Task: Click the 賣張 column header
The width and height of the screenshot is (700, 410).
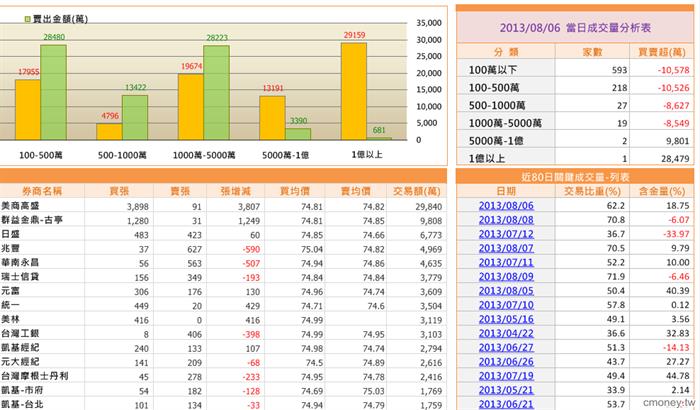Action: 180,191
